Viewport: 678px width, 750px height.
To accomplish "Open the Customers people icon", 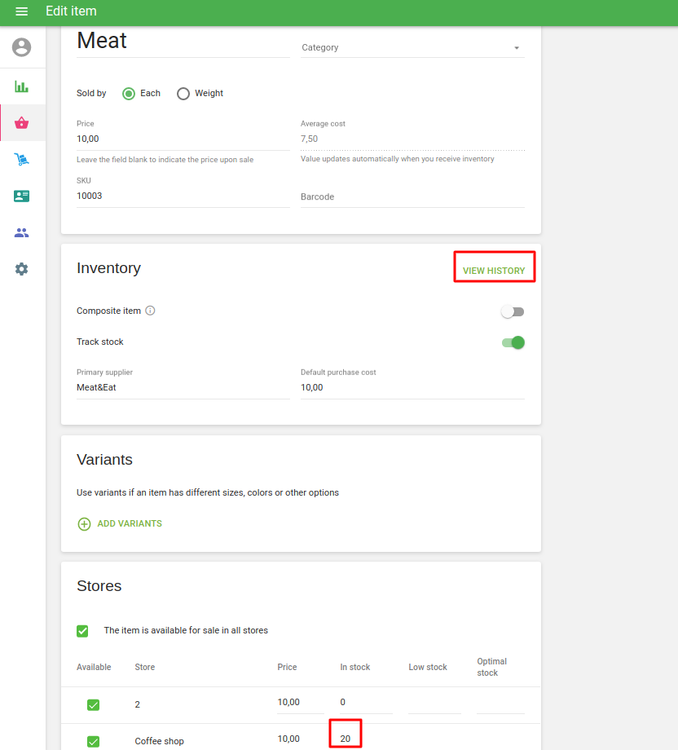I will point(21,233).
